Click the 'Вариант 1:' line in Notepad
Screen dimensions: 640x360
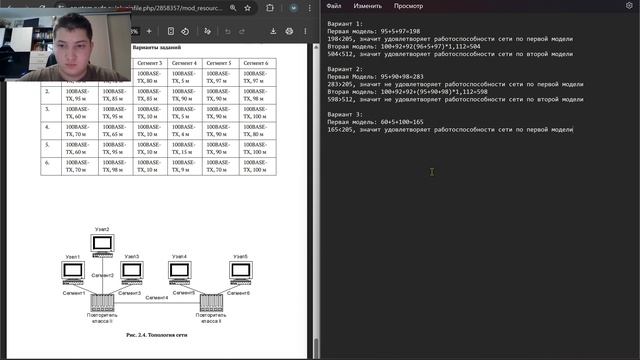345,24
